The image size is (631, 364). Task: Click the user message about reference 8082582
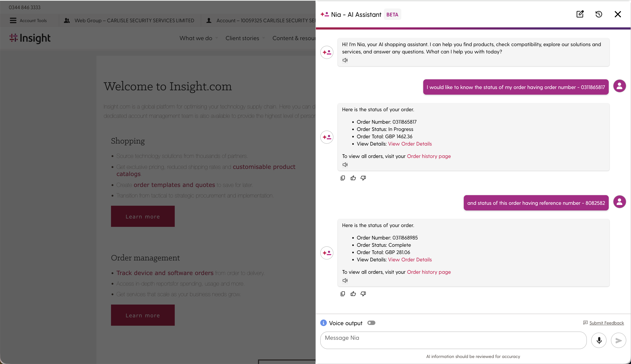536,203
